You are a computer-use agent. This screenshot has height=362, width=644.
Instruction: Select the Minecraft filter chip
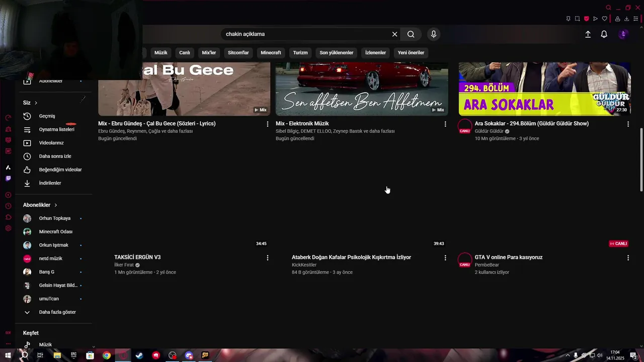(271, 53)
